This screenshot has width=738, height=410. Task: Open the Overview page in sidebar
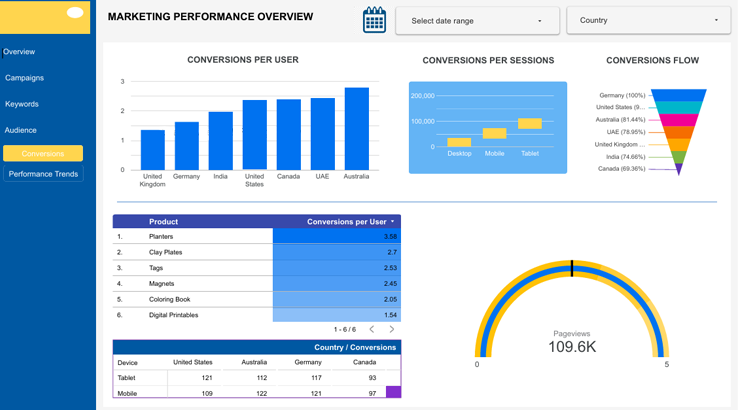(19, 52)
